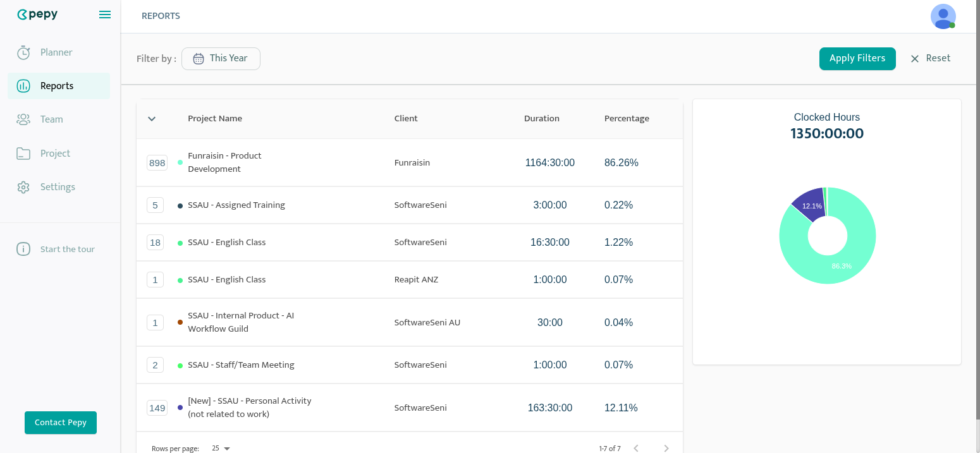
Task: Expand the 149 entries badge
Action: tap(157, 408)
